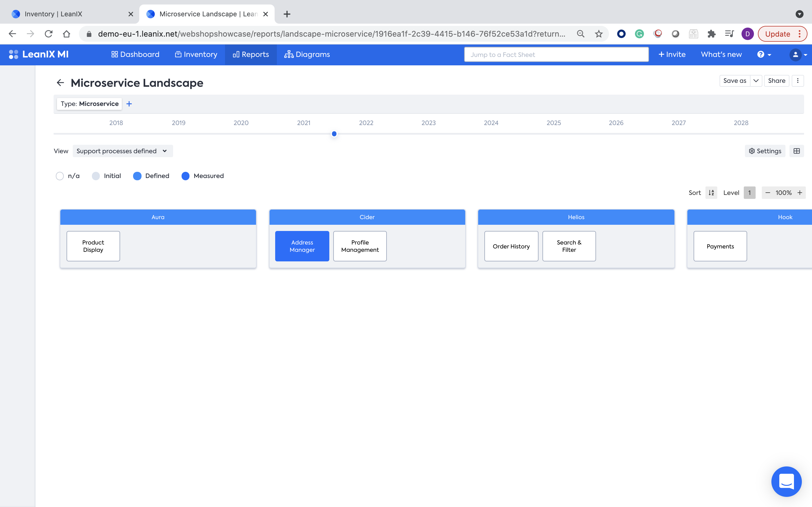Toggle the Defined legend circle

[137, 176]
